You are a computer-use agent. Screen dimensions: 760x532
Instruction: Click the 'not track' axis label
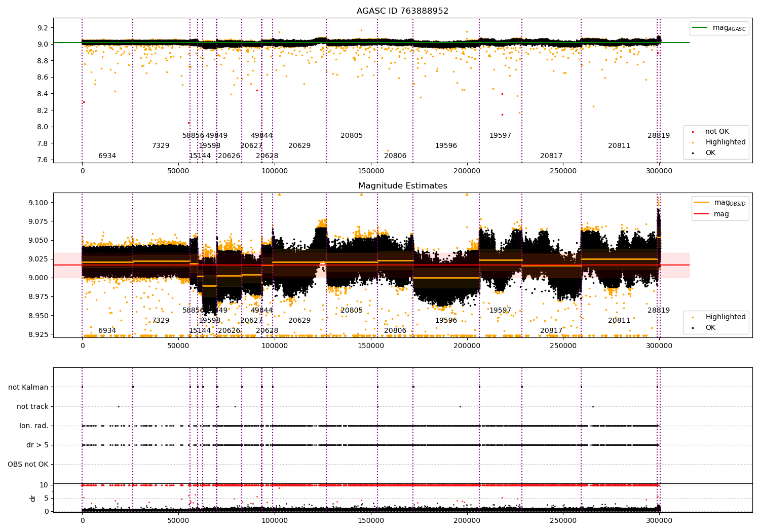coord(32,407)
